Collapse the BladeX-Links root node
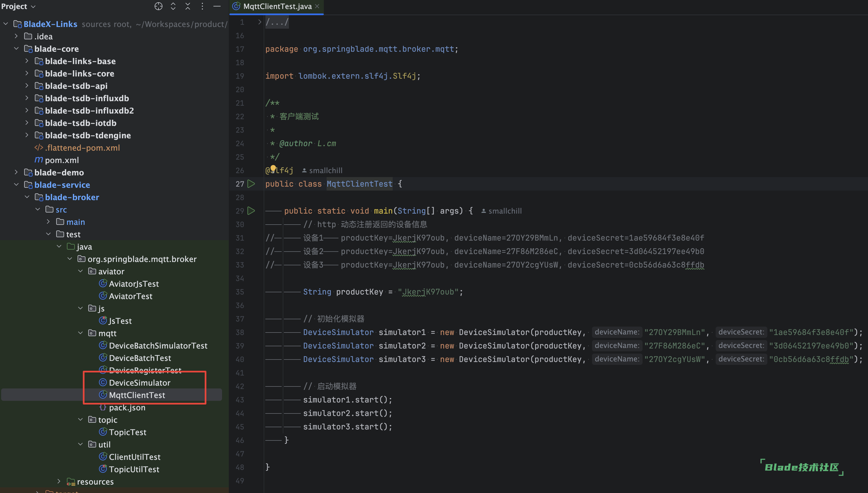 coord(6,24)
